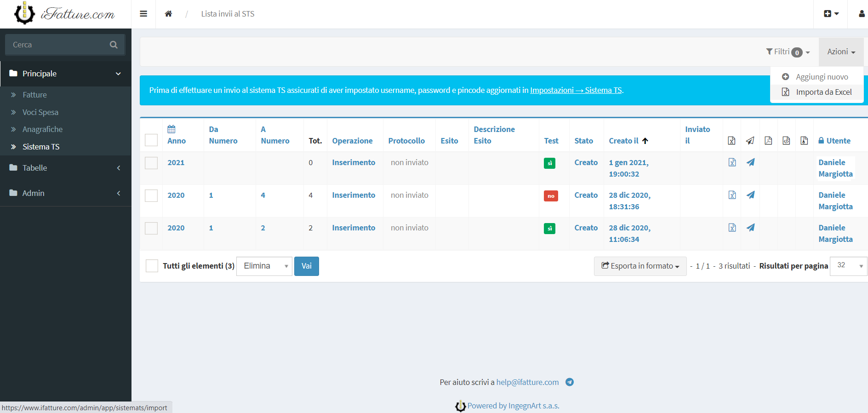The image size is (868, 413).
Task: Open the 'Esporta in formato' dropdown
Action: coord(640,266)
